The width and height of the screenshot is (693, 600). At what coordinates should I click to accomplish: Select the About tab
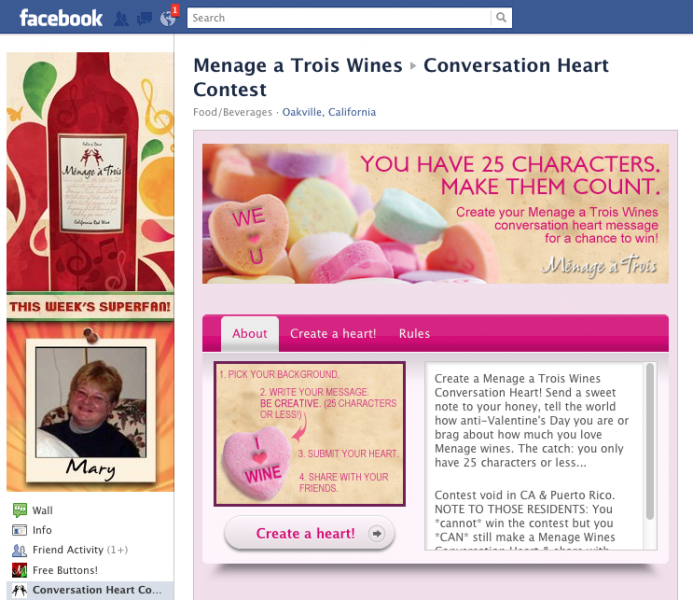[250, 334]
